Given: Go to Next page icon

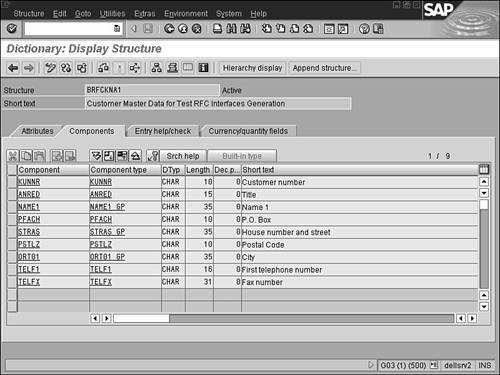Looking at the screenshot, I should [294, 29].
